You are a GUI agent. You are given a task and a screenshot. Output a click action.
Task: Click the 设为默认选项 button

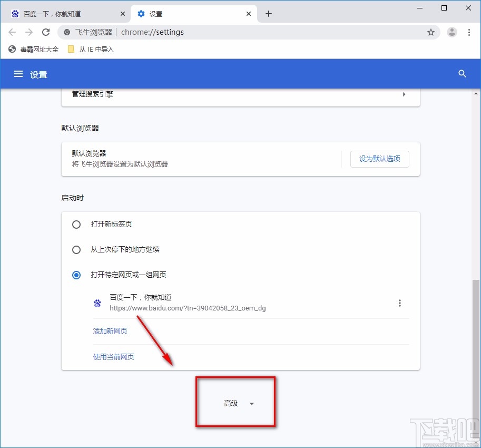click(x=379, y=159)
